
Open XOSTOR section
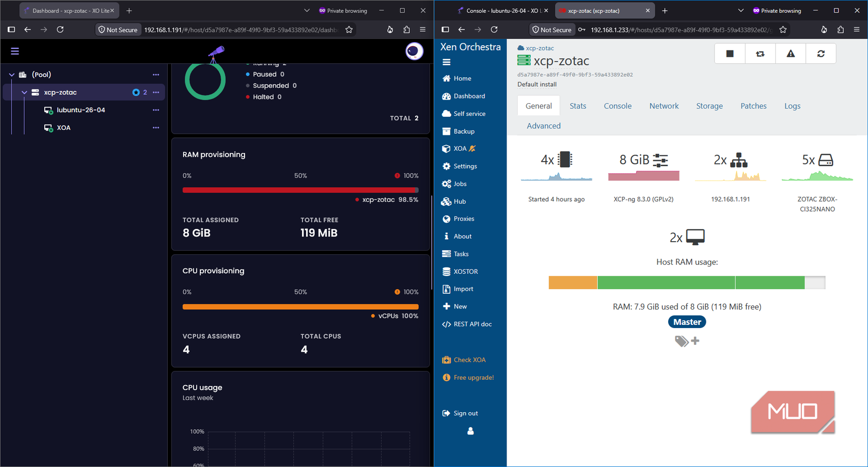tap(460, 272)
